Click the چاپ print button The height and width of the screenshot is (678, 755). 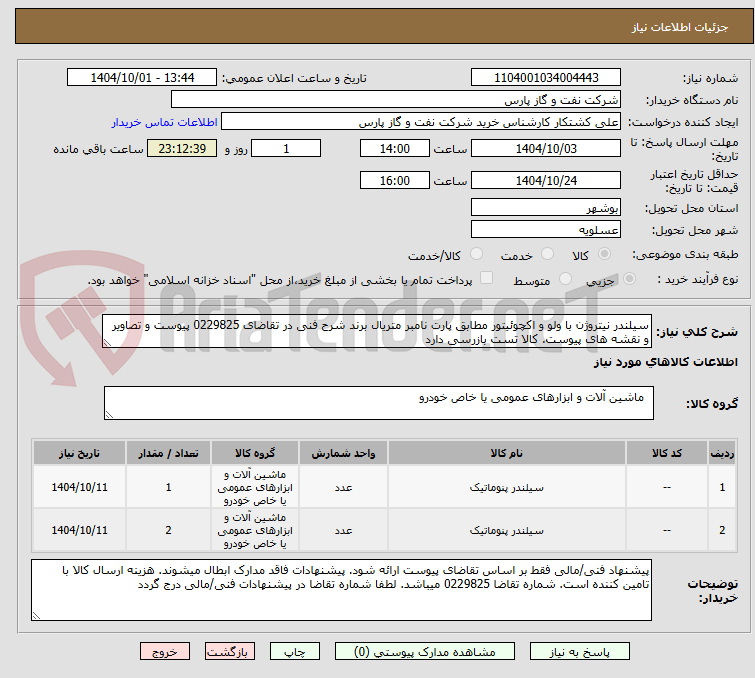click(x=295, y=652)
